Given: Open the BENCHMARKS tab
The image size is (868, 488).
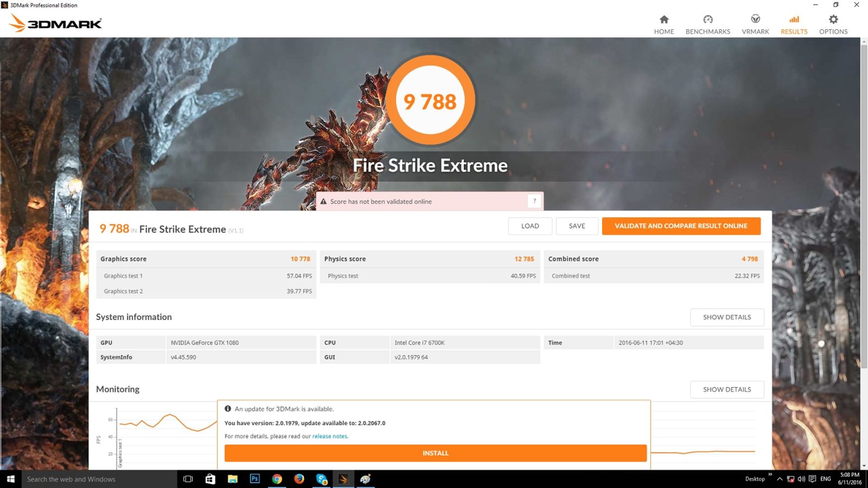Looking at the screenshot, I should tap(708, 25).
